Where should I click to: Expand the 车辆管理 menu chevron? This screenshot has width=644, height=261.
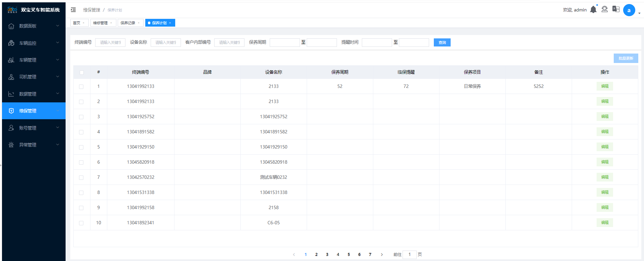point(58,60)
